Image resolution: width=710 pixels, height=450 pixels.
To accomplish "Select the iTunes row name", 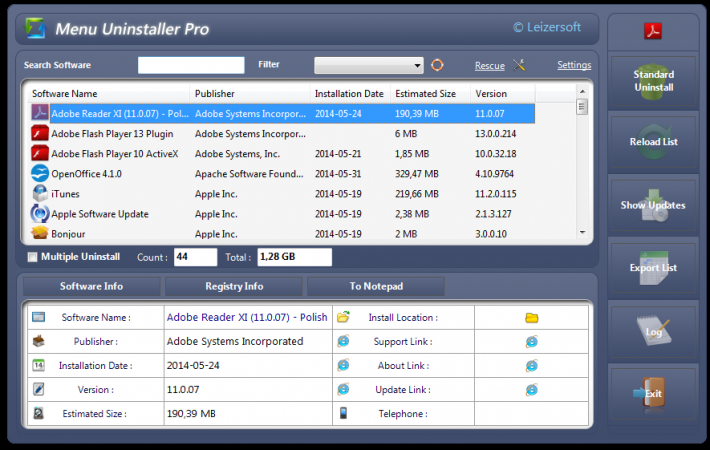I will [65, 194].
